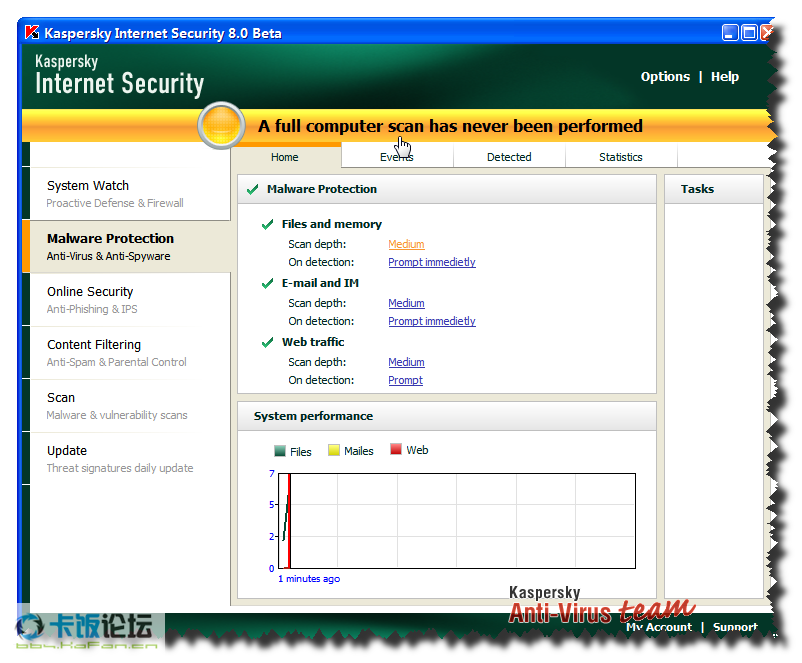Click E-mail and IM Prompt immedietly link

[x=432, y=321]
